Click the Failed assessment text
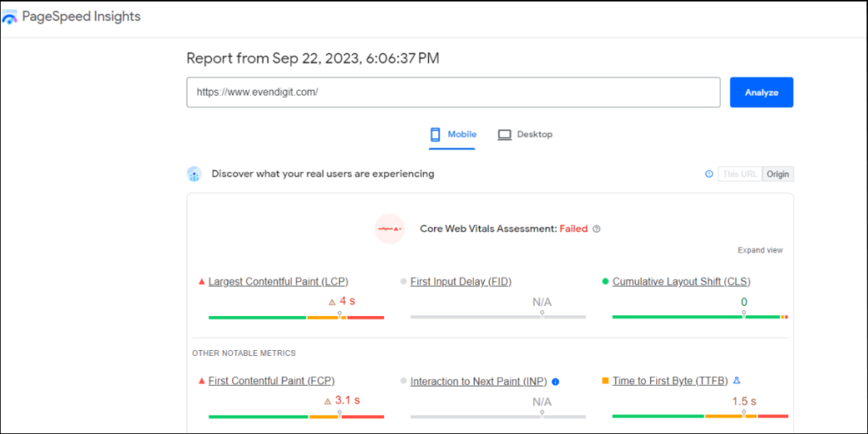 (x=574, y=229)
